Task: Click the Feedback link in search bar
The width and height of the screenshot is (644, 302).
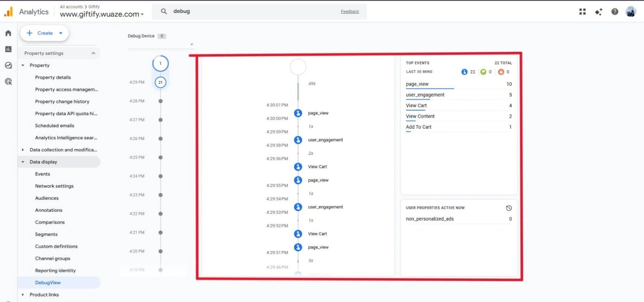Action: pyautogui.click(x=350, y=12)
